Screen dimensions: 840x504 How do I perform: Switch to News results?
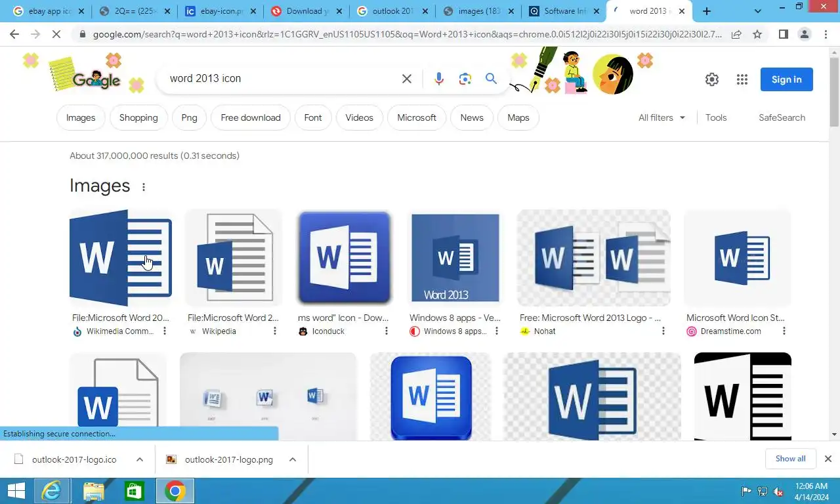click(x=472, y=117)
